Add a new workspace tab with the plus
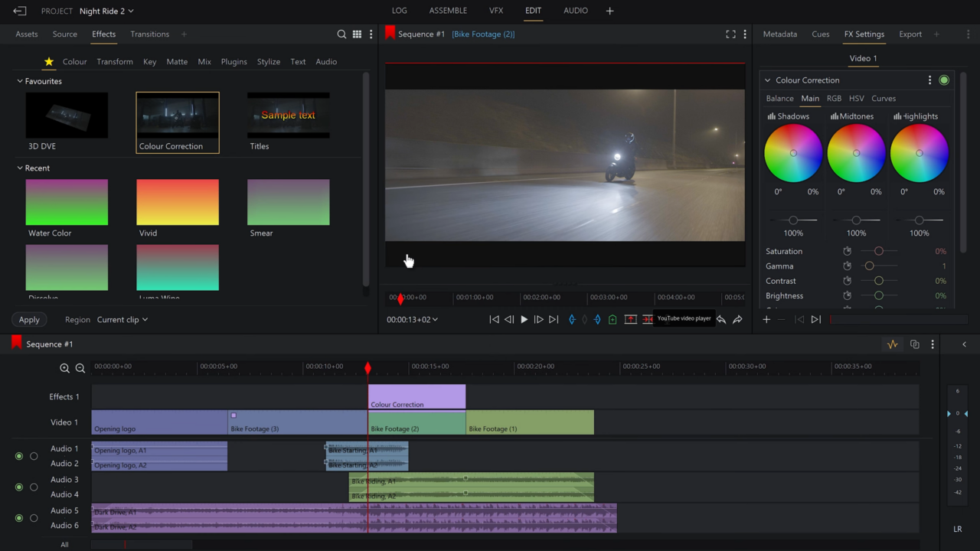Image resolution: width=980 pixels, height=551 pixels. click(609, 11)
